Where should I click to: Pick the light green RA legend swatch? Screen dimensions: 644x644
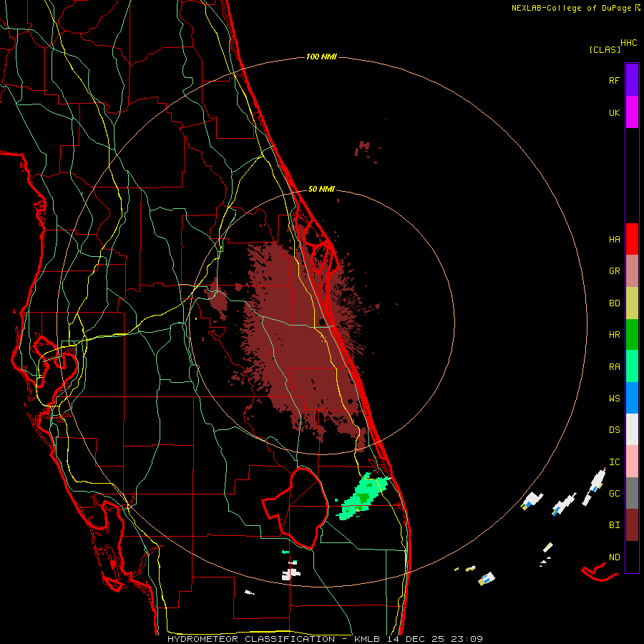(632, 366)
